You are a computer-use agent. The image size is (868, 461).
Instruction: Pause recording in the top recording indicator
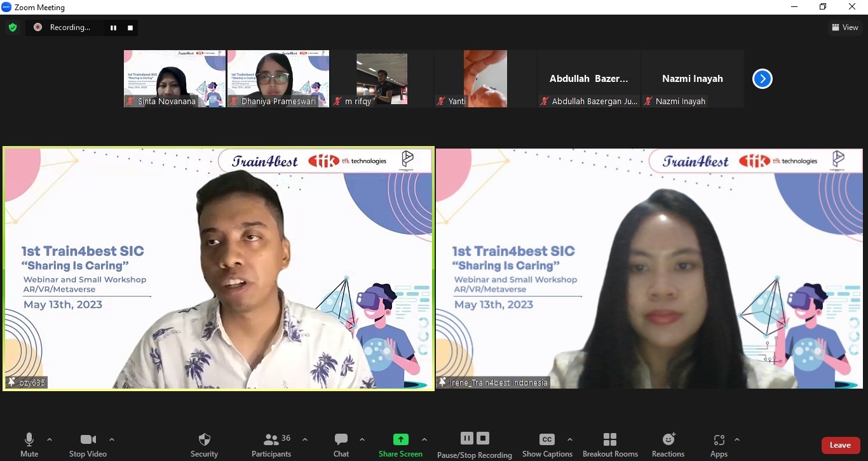(113, 27)
